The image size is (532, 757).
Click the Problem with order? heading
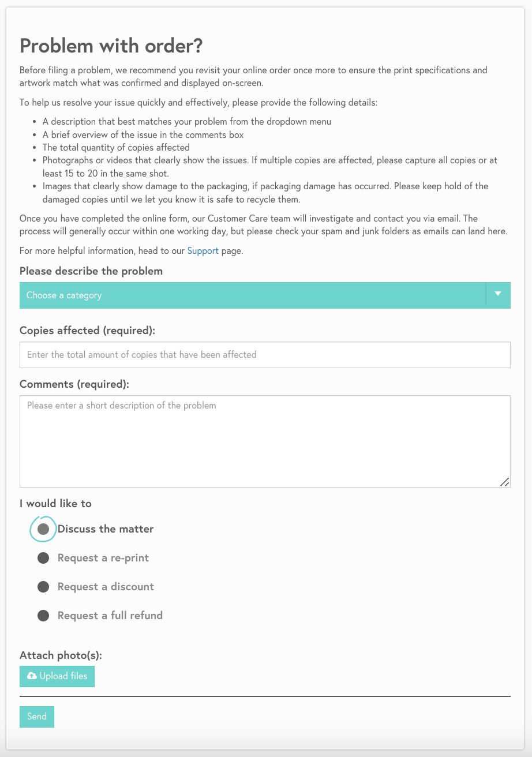(x=111, y=46)
